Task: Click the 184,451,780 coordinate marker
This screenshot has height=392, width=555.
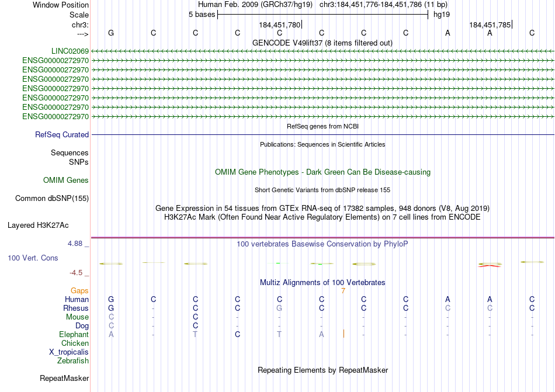Action: (x=280, y=25)
